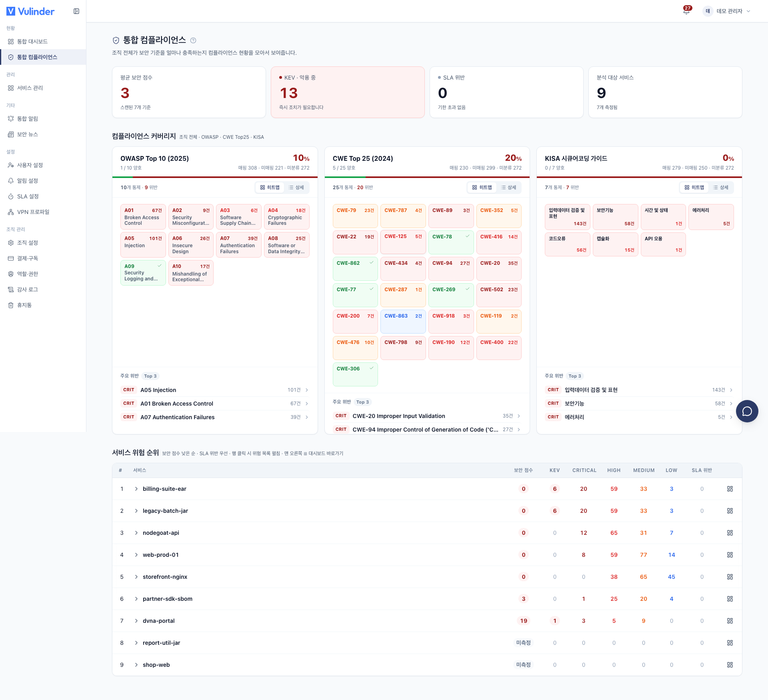
Task: Open dashboard shortcut icon for legacy-batch-jar row
Action: (x=730, y=511)
